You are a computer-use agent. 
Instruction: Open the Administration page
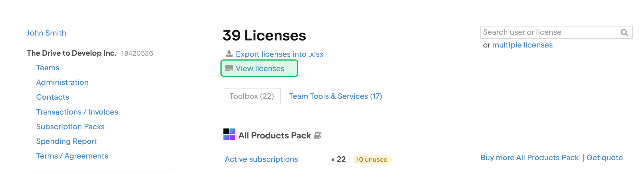[62, 82]
